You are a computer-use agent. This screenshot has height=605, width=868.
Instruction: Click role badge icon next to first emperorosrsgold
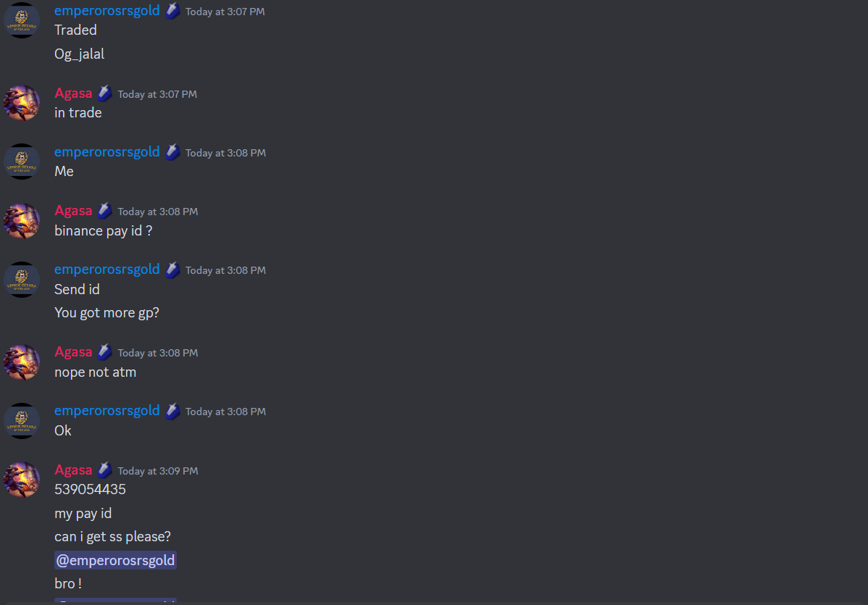tap(172, 11)
